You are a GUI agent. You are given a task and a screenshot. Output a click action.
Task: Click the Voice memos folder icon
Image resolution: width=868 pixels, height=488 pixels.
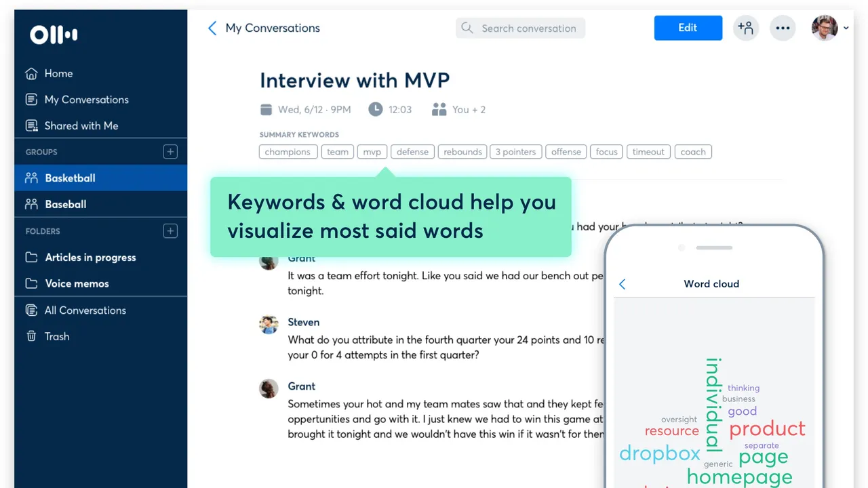pos(31,283)
